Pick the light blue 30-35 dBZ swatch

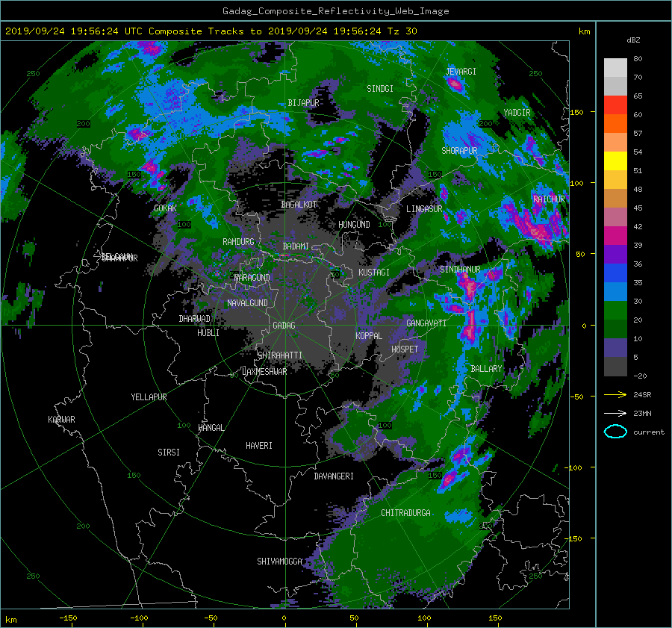tap(615, 292)
